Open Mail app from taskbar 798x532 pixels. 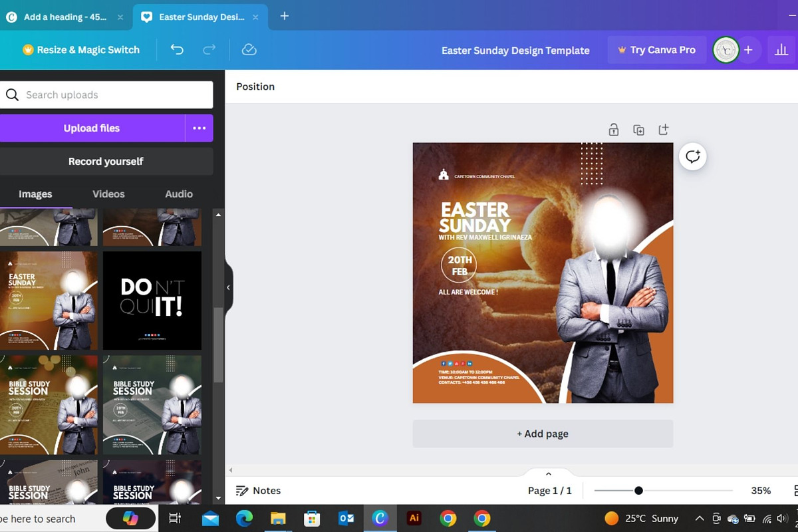pyautogui.click(x=210, y=519)
